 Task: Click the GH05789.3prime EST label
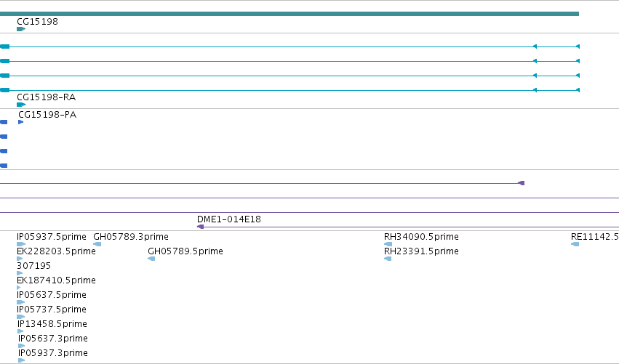(x=131, y=237)
